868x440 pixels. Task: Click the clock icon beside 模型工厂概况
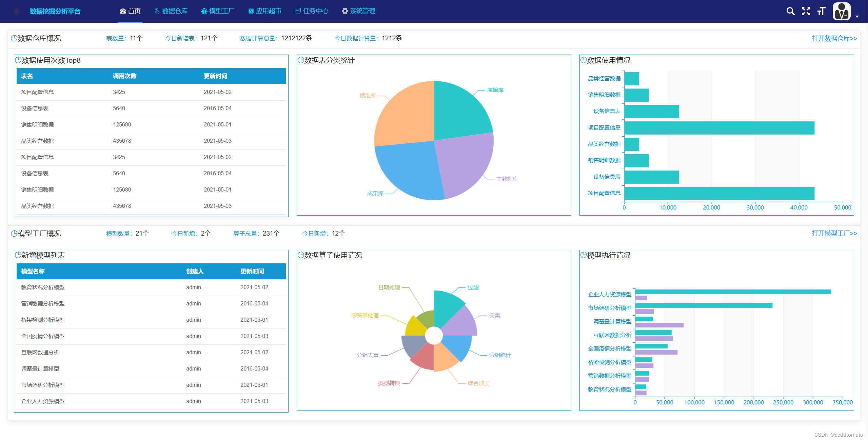click(14, 234)
